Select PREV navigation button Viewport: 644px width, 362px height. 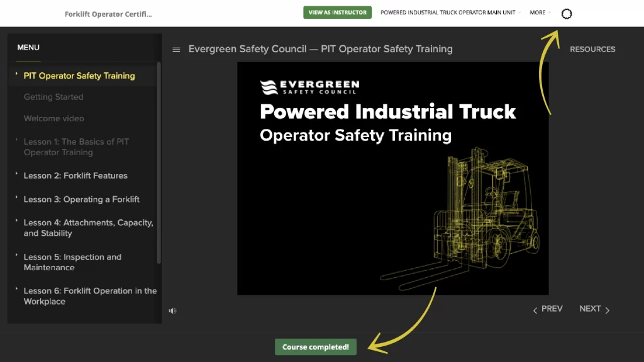coord(552,309)
